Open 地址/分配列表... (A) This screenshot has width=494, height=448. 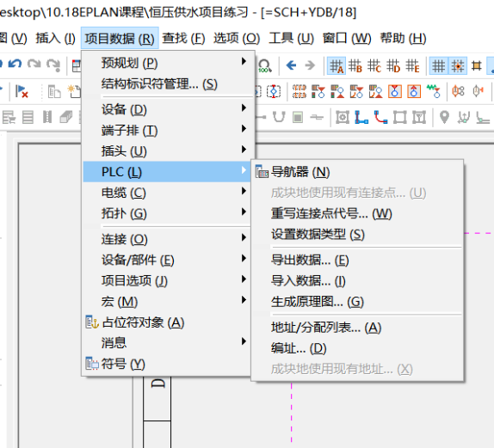point(357,328)
